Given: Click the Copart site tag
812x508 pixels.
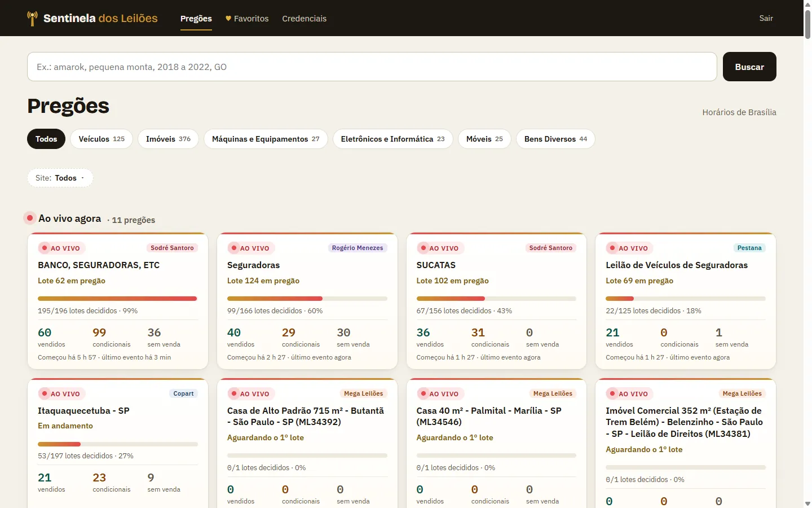Looking at the screenshot, I should click(x=183, y=393).
